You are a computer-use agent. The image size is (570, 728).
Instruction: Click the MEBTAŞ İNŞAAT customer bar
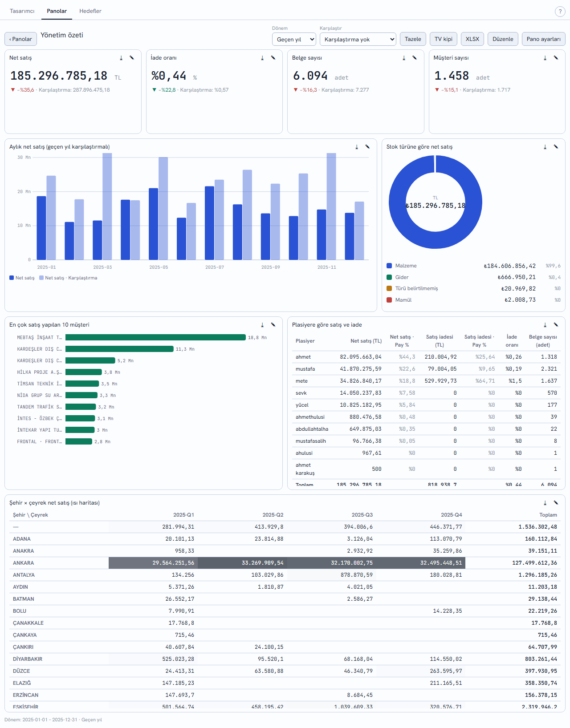click(155, 337)
